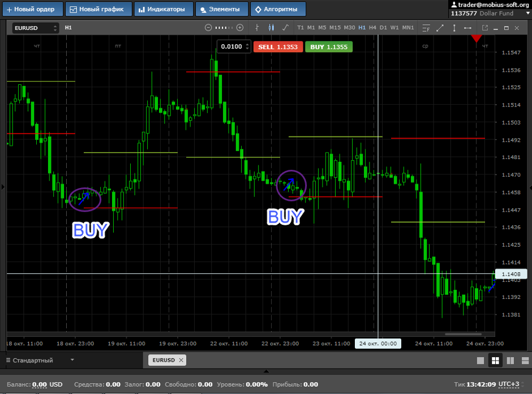
Task: Click the volume stepper arrows next to 0.0100
Action: [248, 46]
